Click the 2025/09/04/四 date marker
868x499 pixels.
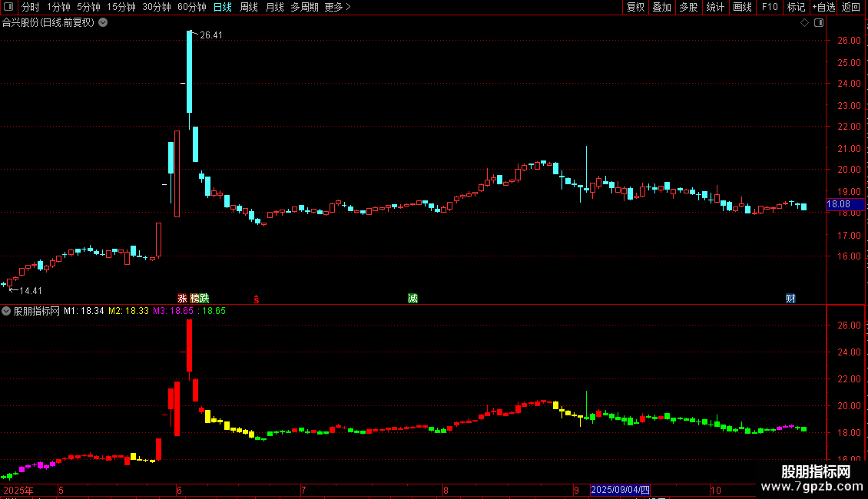(620, 490)
